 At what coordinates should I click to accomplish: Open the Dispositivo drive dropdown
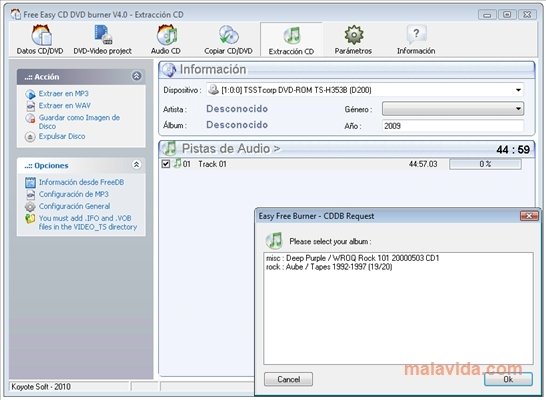(x=365, y=90)
